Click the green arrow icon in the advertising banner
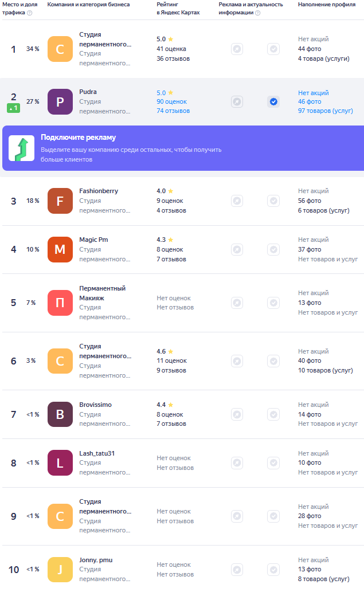 22,148
